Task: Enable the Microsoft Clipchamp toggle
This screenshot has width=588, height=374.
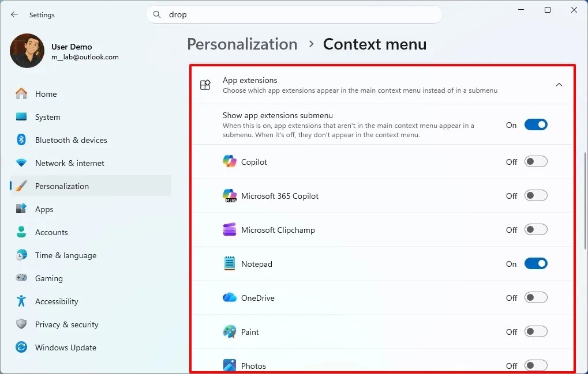Action: pos(536,229)
